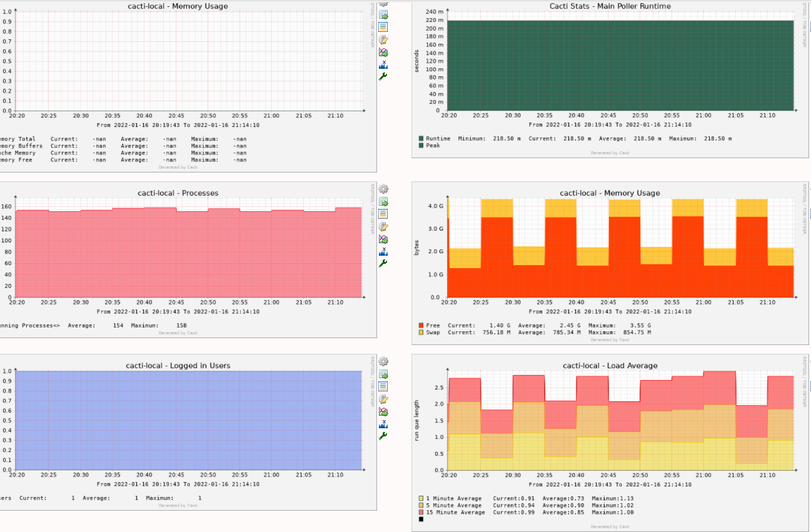
Task: Open spike kill tool for top Memory Usage graph
Action: pos(383,64)
